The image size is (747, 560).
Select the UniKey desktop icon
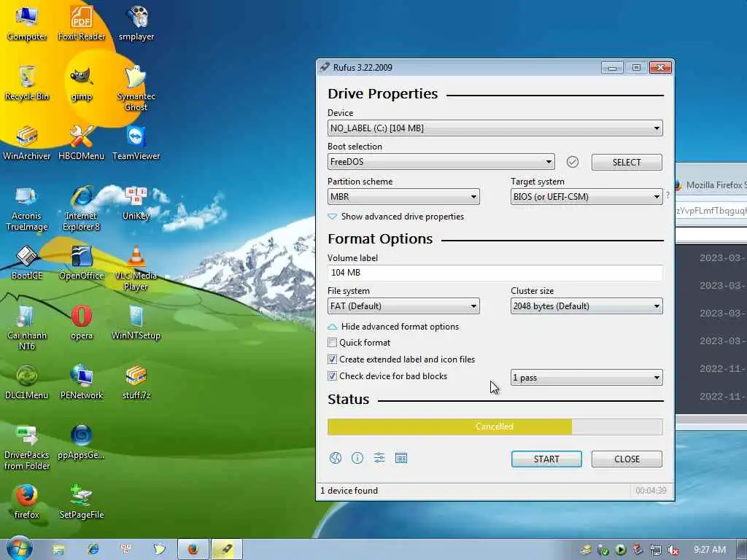(136, 204)
